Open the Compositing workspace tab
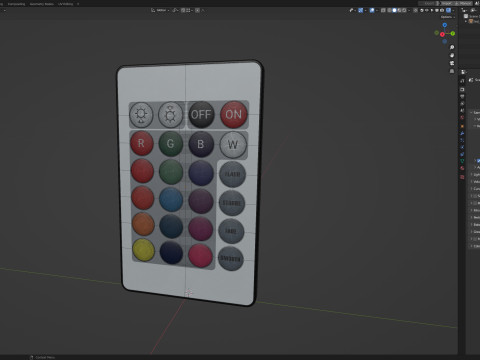This screenshot has height=360, width=480. point(16,4)
